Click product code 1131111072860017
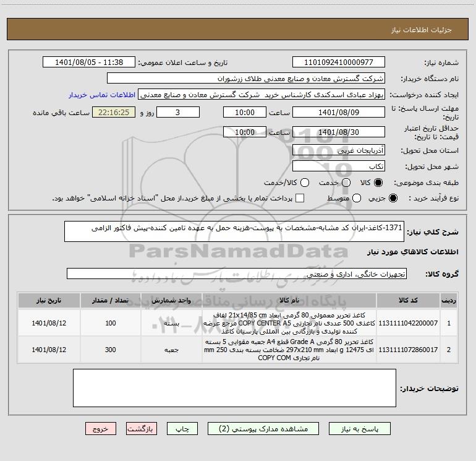 [x=408, y=350]
